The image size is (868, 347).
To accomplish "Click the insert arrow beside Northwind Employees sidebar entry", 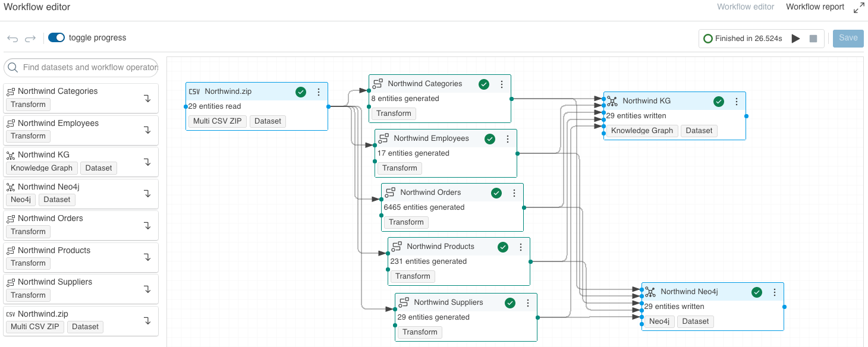I will 147,130.
